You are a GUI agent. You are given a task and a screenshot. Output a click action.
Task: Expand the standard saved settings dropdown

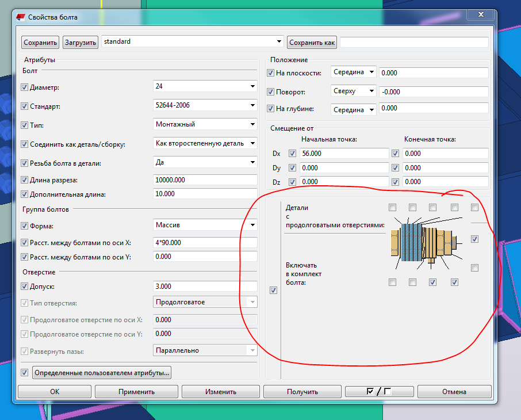279,41
